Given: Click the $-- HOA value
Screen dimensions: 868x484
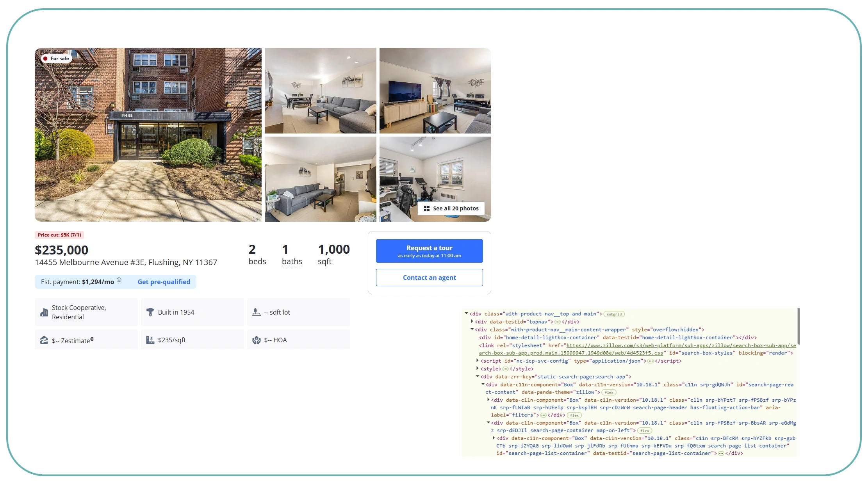Looking at the screenshot, I should click(x=275, y=340).
